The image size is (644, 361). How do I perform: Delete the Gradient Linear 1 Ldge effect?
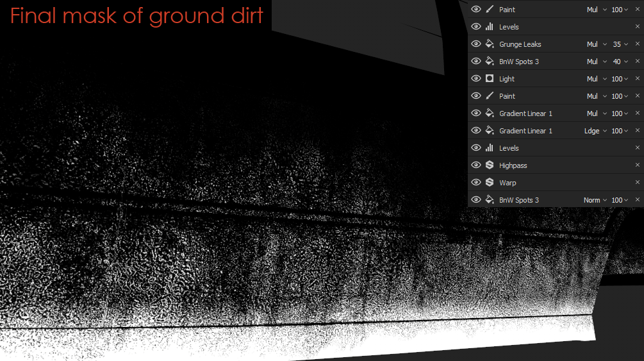click(638, 130)
